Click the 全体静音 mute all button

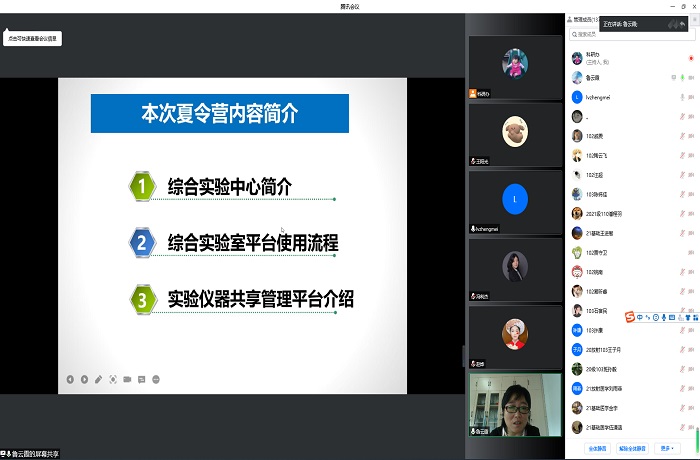tap(597, 448)
